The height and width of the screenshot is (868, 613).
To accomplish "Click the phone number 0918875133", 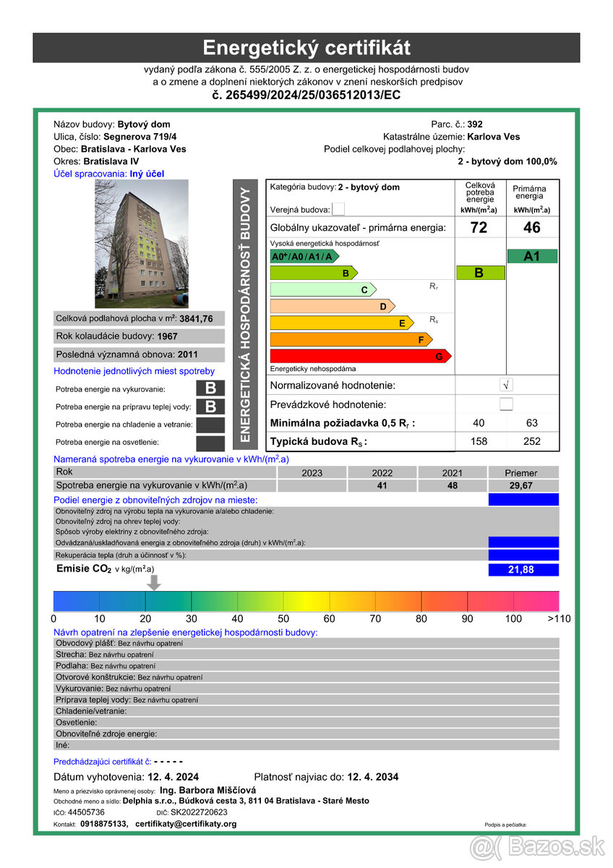I will coord(104,824).
